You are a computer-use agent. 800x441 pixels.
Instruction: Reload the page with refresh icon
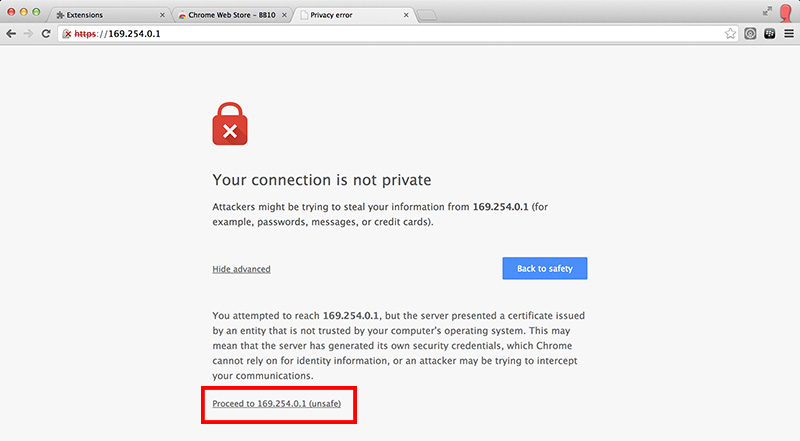[x=46, y=34]
